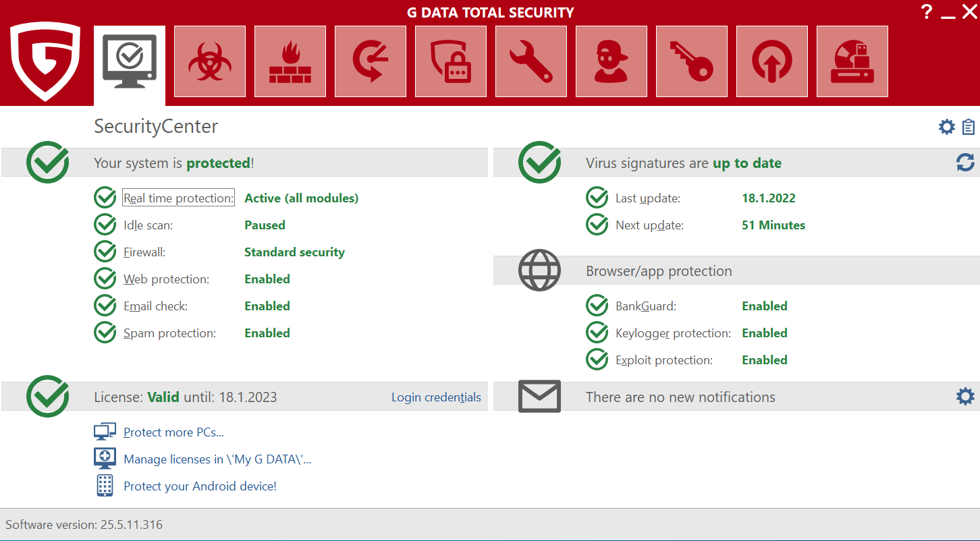Open SecurityCenter settings gear icon
The image size is (980, 541).
tap(947, 127)
